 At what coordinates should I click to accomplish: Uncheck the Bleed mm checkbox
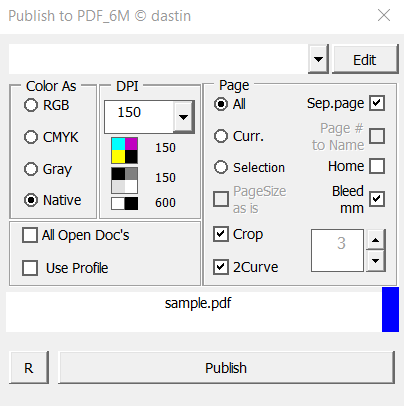tap(377, 199)
